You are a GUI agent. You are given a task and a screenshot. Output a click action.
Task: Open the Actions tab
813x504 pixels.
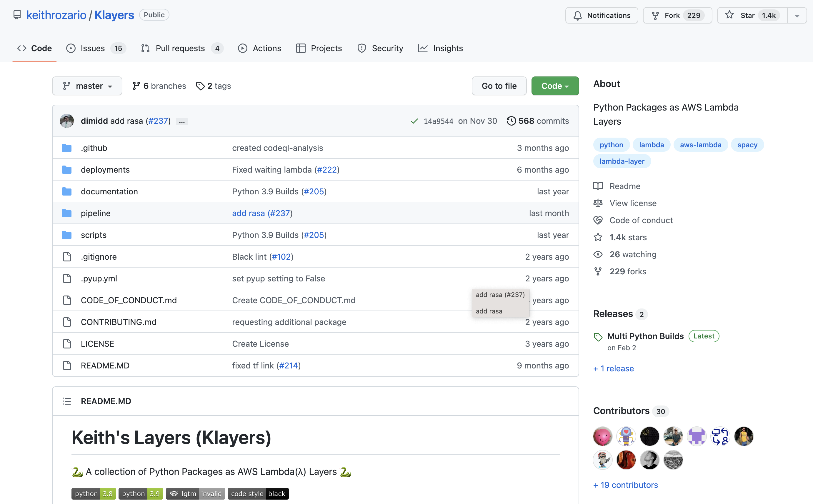(259, 48)
